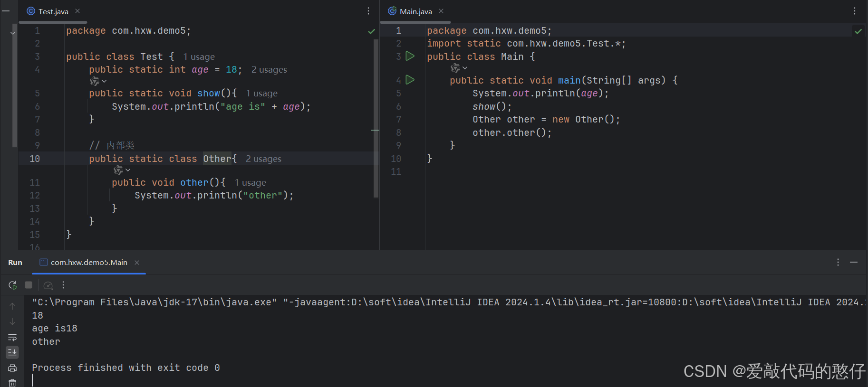
Task: Rerun com.hxw.demo5.Main
Action: (12, 285)
